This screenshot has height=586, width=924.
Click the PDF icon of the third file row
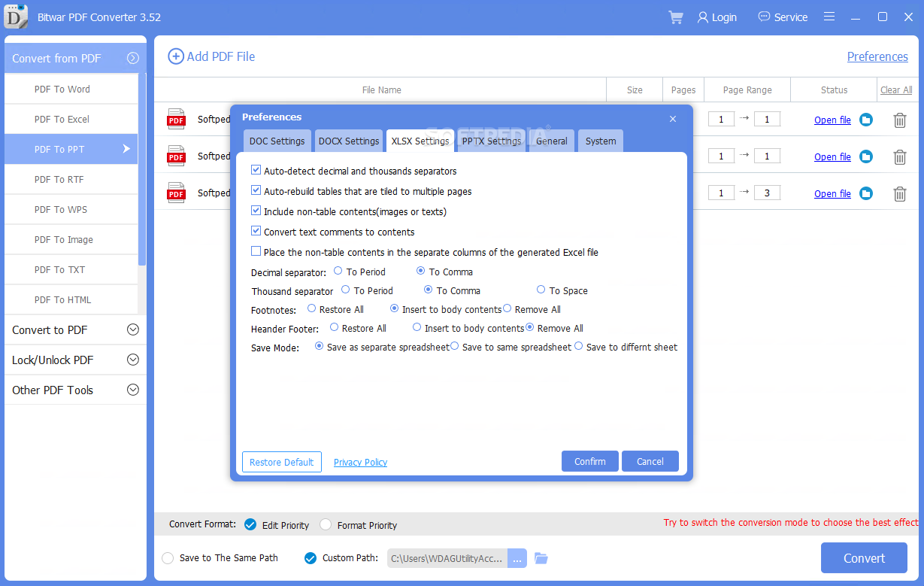coord(176,193)
